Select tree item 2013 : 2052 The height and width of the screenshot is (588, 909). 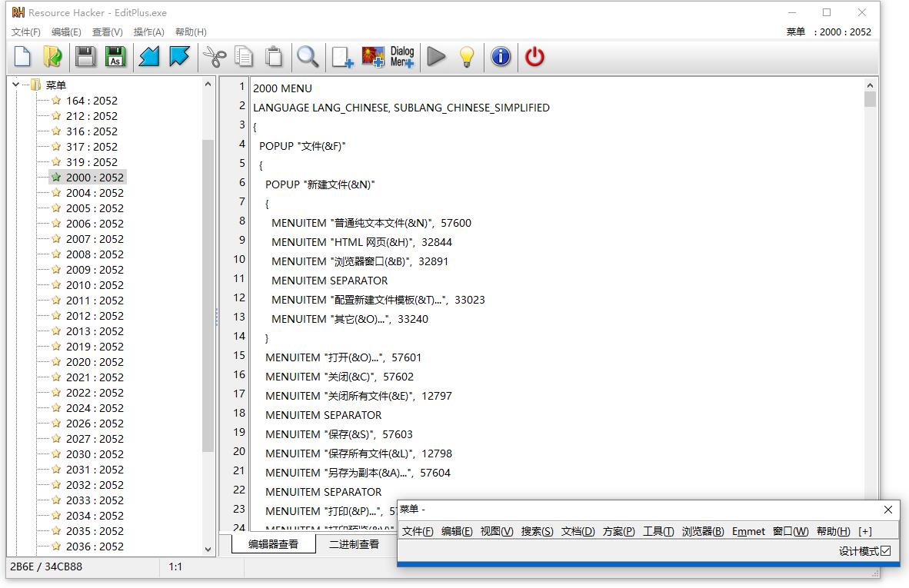[x=95, y=331]
